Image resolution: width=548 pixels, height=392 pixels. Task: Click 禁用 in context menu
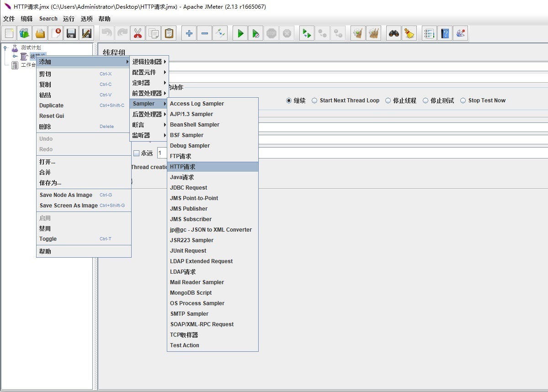(84, 228)
